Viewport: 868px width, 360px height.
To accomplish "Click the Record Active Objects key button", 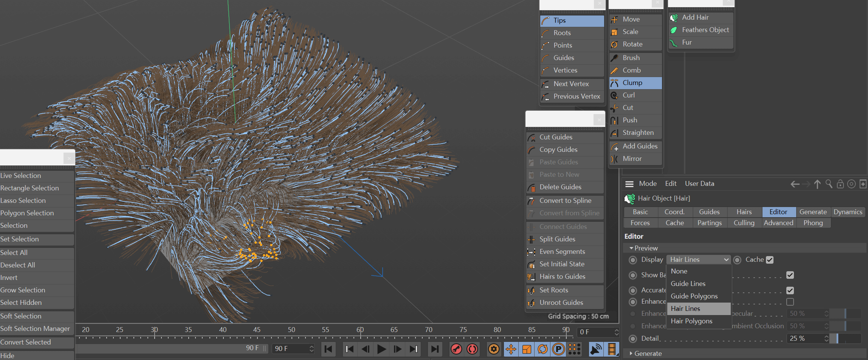I will click(456, 349).
